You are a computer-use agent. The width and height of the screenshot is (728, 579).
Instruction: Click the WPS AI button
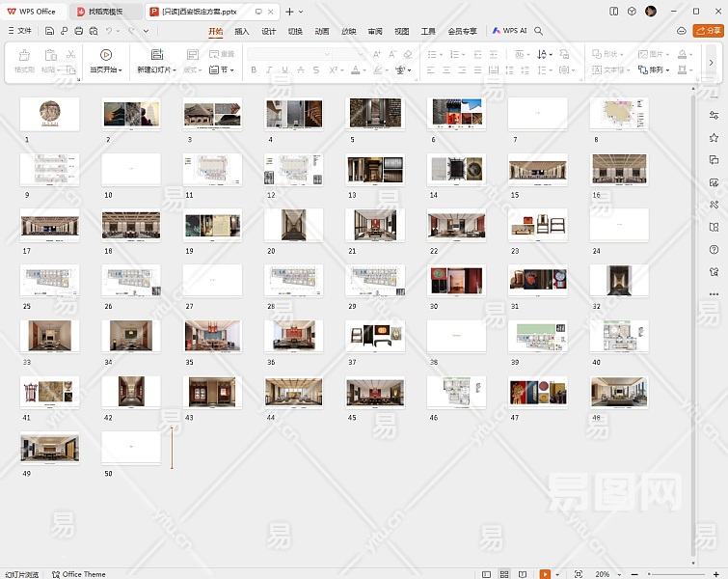[x=510, y=31]
